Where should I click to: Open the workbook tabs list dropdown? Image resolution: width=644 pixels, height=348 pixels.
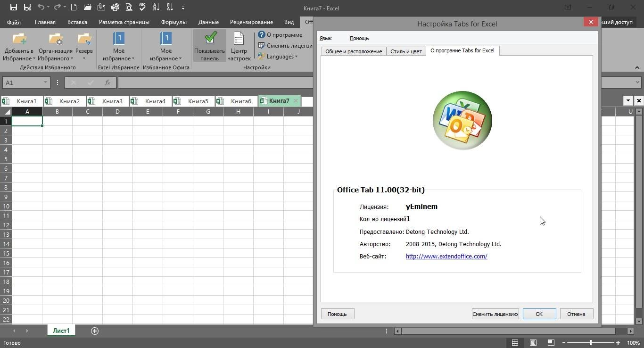(628, 100)
